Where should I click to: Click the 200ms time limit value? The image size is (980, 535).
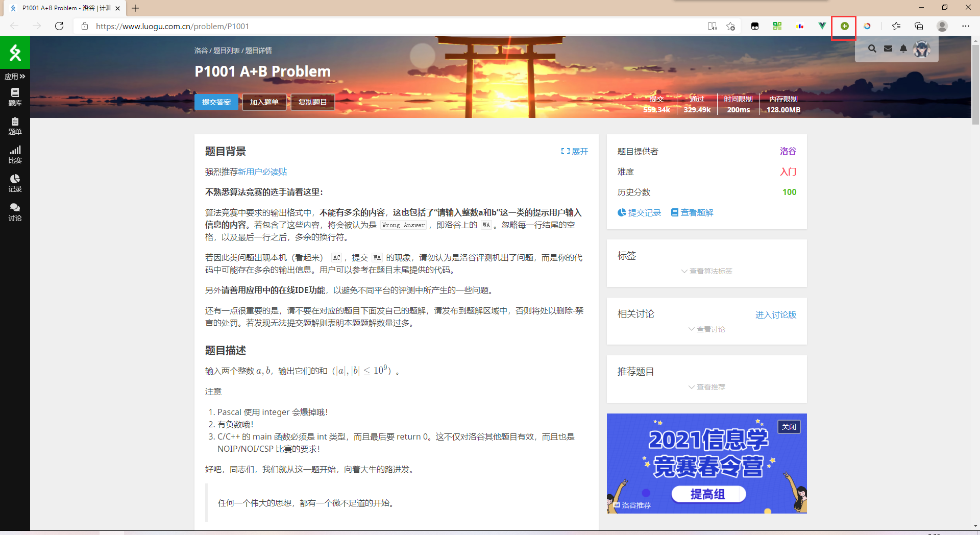[739, 110]
